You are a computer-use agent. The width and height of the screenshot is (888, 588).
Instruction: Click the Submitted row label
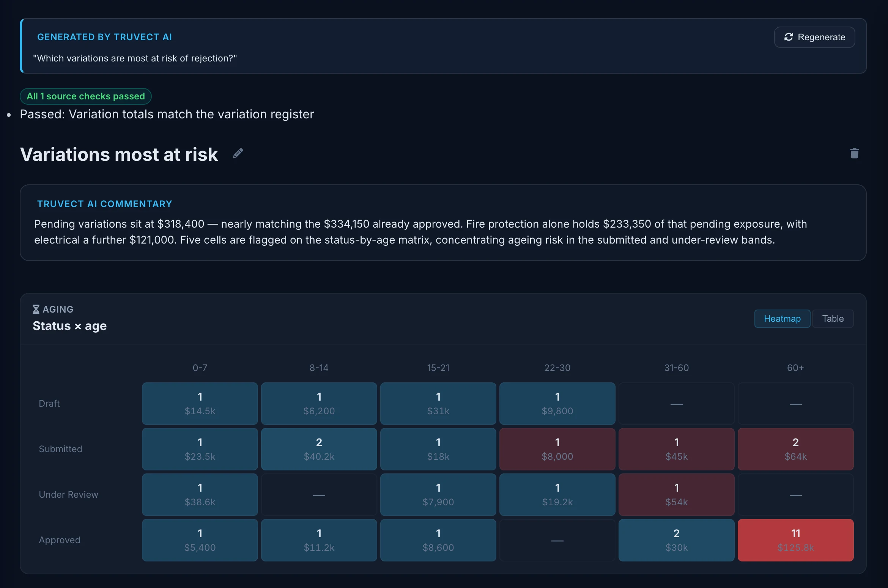click(x=61, y=449)
